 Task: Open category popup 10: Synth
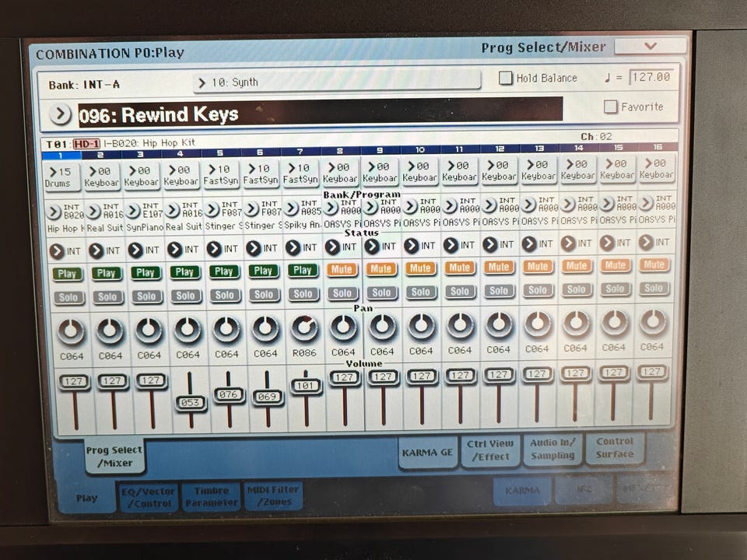pyautogui.click(x=337, y=81)
